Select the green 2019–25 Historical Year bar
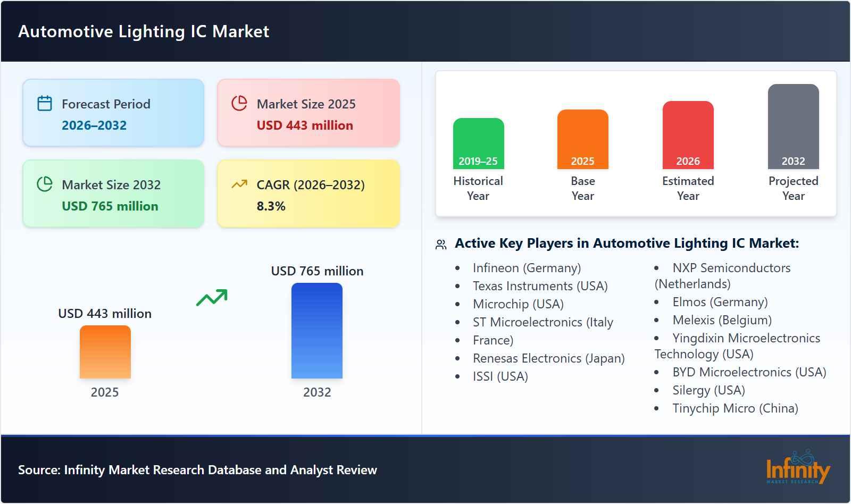851x504 pixels. 478,144
